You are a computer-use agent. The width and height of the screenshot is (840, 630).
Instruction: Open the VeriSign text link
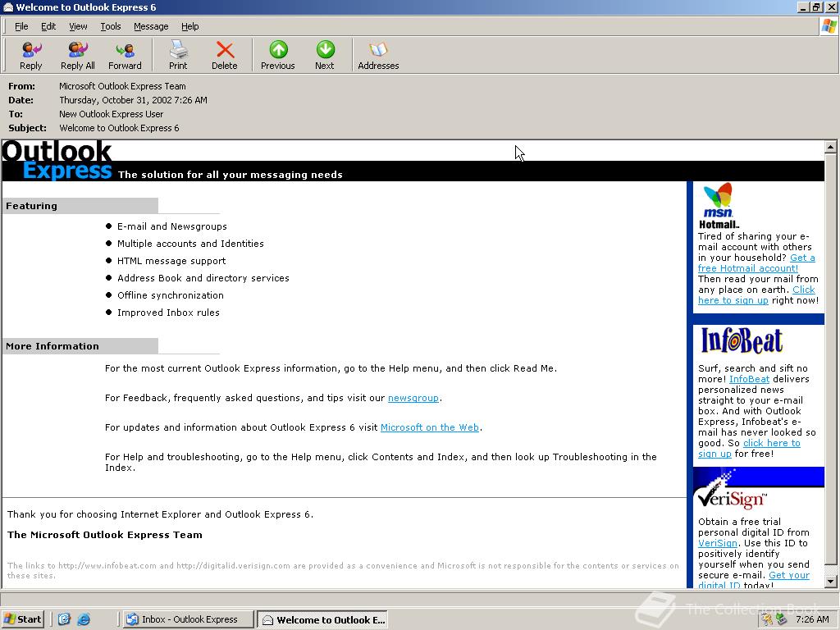click(x=717, y=543)
